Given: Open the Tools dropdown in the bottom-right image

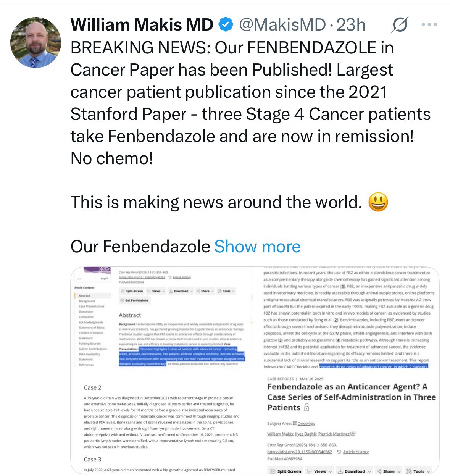Looking at the screenshot, I should [419, 471].
